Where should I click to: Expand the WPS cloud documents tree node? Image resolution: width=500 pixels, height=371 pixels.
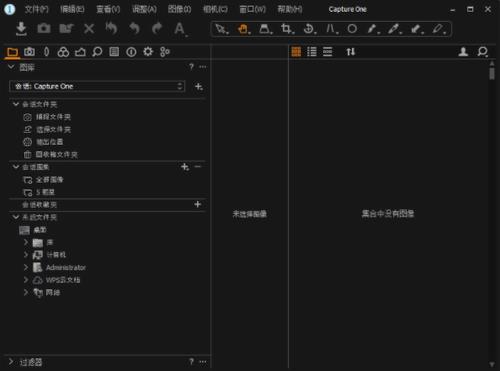[x=26, y=280]
